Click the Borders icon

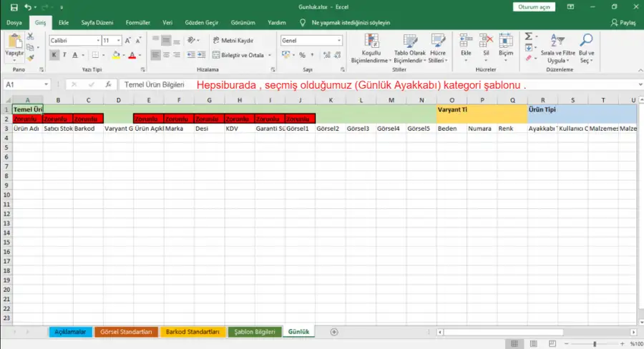(95, 55)
